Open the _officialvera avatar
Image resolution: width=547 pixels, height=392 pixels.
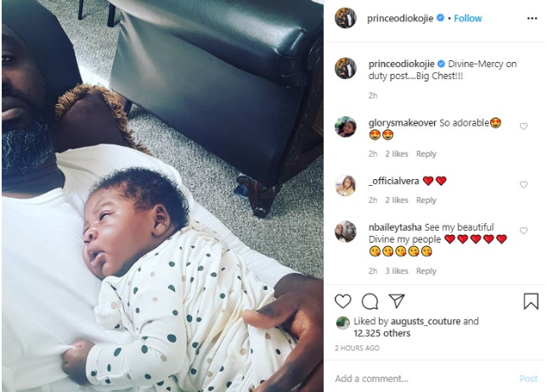pos(346,185)
